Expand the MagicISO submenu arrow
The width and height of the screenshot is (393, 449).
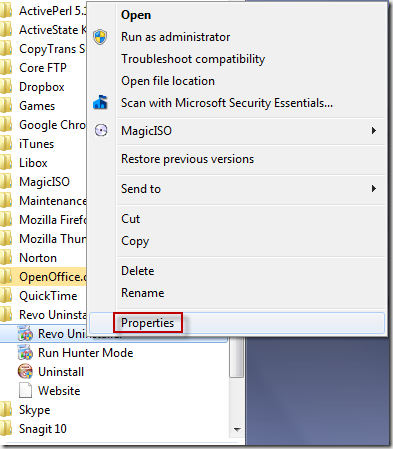374,130
